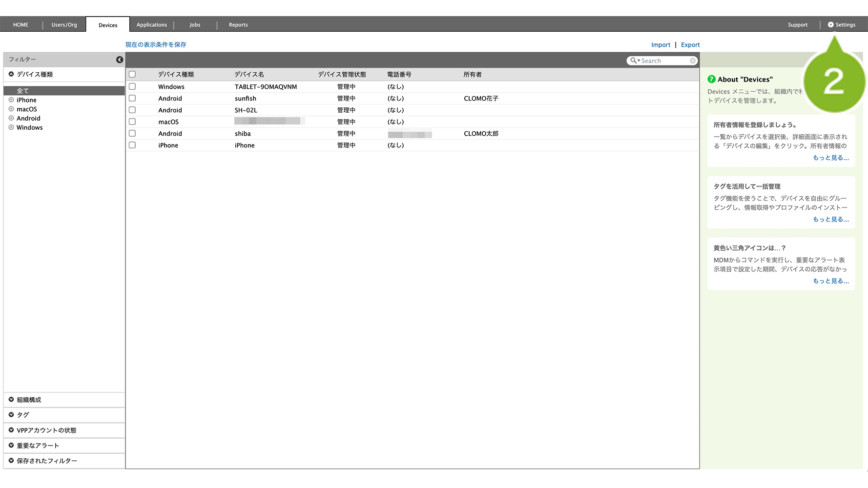Select the macOS device type filter
The height and width of the screenshot is (488, 868).
pyautogui.click(x=26, y=109)
